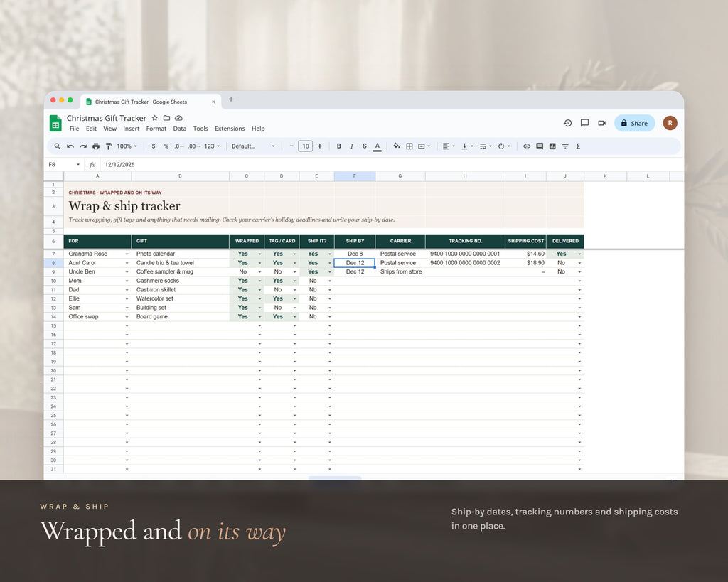Open Wrapped dropdown for Uncle Ben row
Screen dimensions: 728x582
pyautogui.click(x=259, y=272)
